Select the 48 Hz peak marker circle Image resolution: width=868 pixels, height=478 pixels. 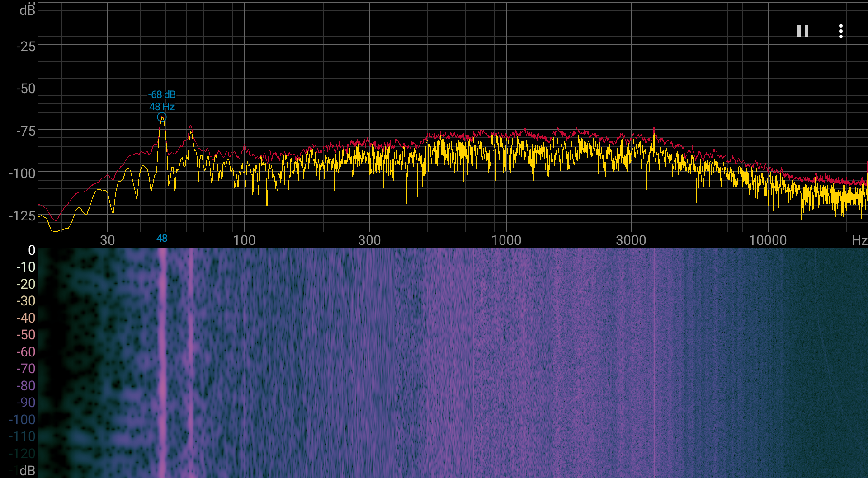(x=162, y=117)
